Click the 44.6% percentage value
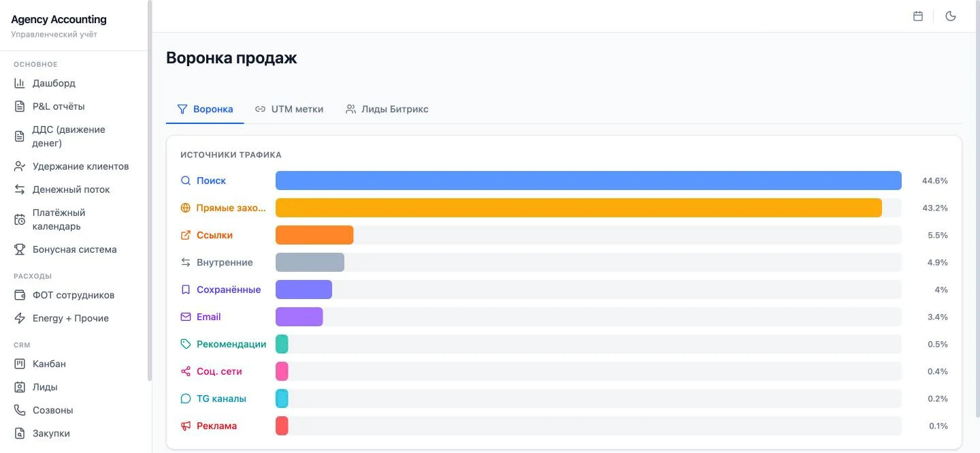 (x=935, y=181)
